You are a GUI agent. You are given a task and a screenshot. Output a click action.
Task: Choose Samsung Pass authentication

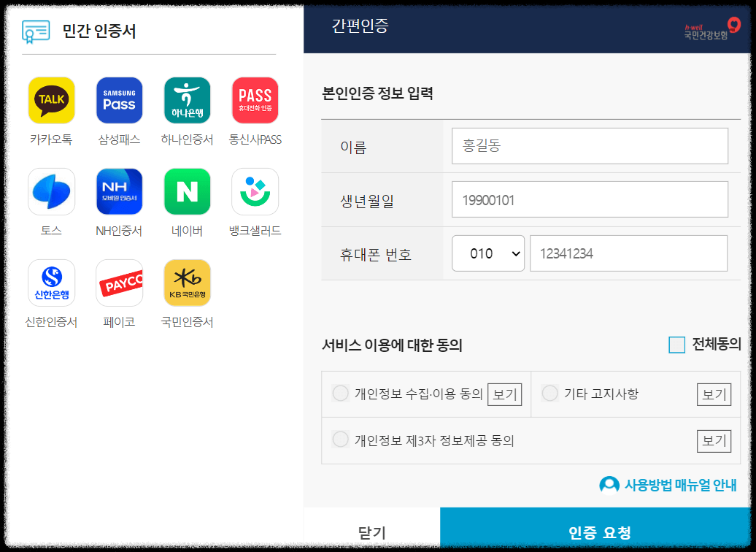point(119,100)
